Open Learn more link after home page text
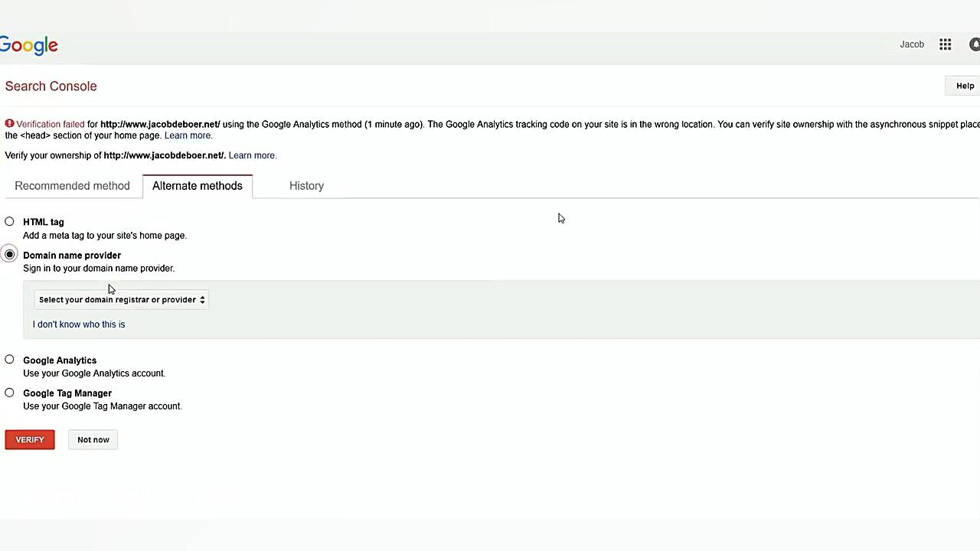 pos(188,135)
